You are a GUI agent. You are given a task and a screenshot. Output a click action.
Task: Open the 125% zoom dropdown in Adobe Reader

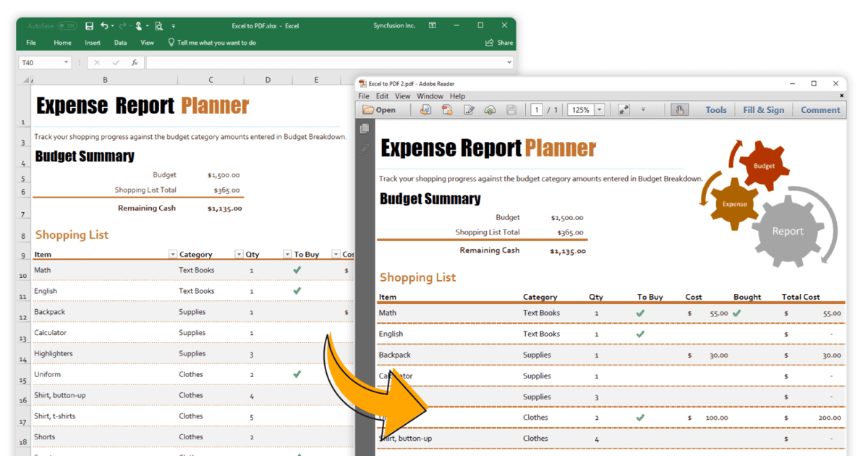tap(600, 110)
